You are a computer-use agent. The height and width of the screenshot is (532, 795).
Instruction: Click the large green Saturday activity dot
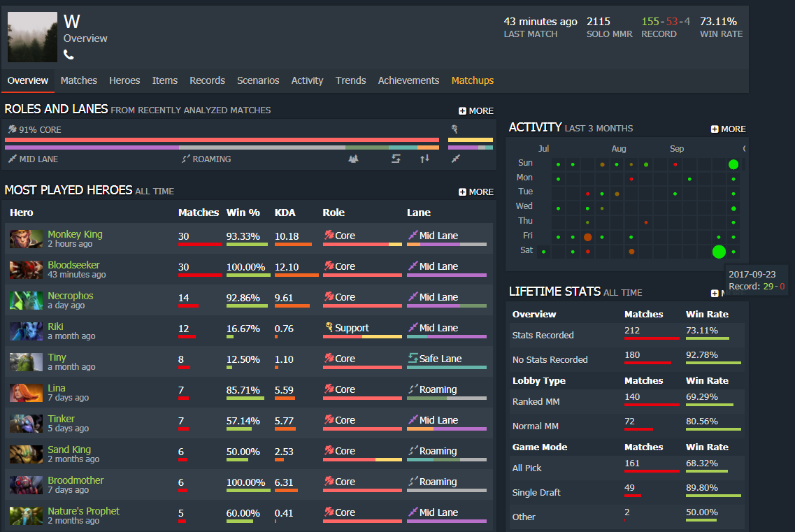[719, 252]
